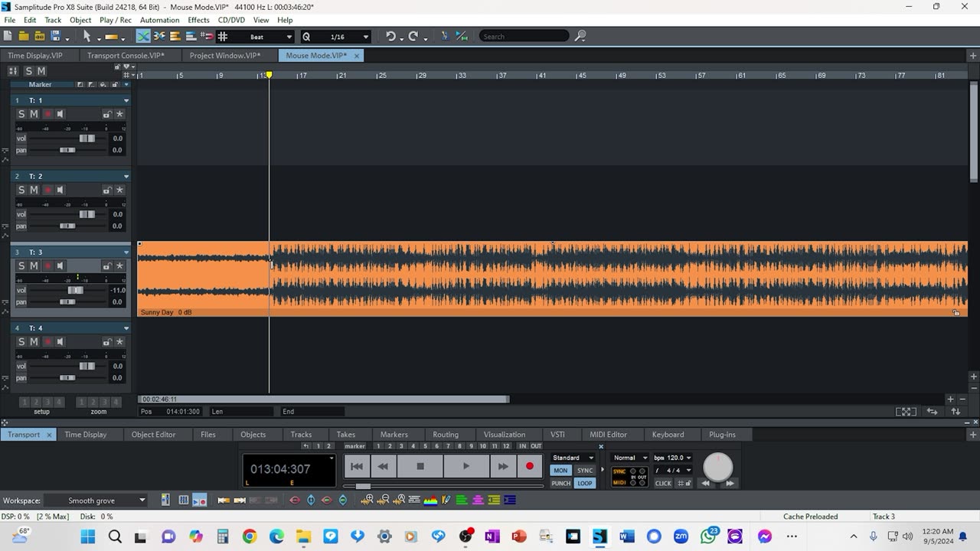
Task: Click marker number 5 button in transport
Action: click(424, 446)
